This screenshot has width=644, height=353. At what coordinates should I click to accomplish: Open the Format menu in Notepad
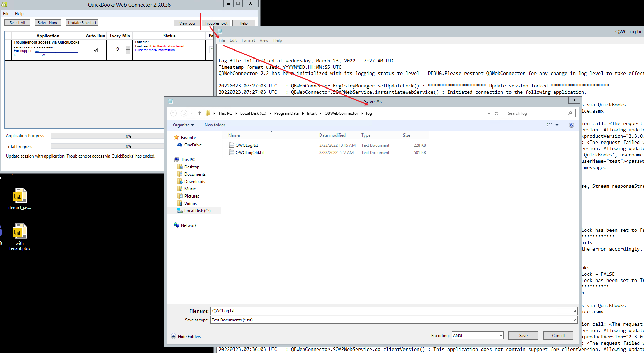click(248, 40)
